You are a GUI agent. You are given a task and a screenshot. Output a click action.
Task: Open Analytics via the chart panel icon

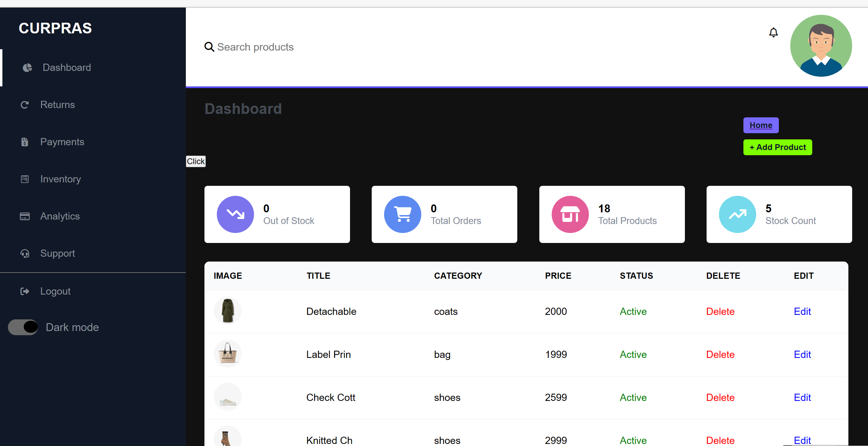[24, 216]
